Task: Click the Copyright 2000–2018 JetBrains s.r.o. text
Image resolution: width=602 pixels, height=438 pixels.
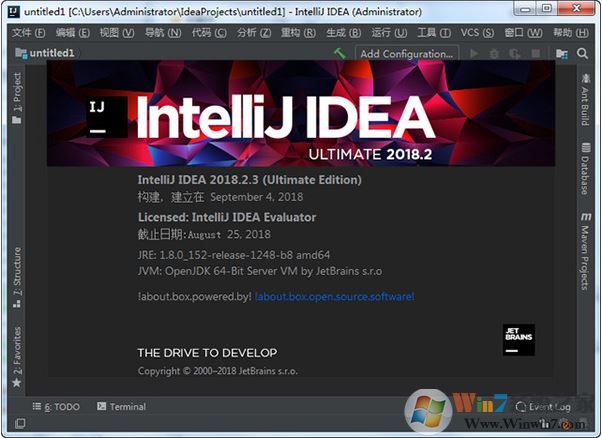Action: click(218, 371)
